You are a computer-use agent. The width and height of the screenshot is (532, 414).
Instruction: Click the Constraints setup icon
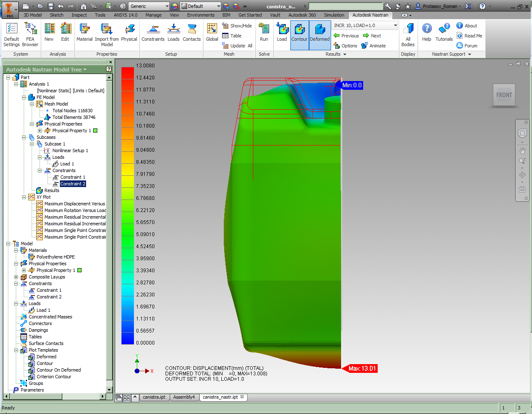coord(153,32)
